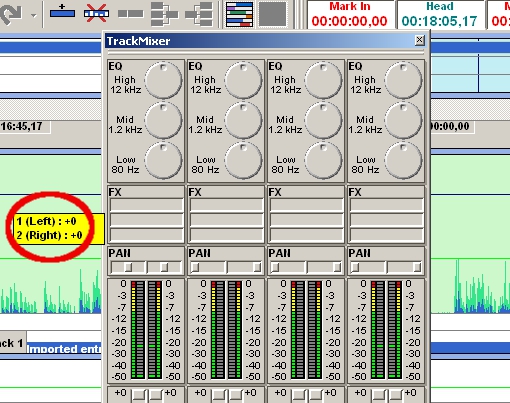The width and height of the screenshot is (510, 403).
Task: Click Mid 1.2 kHz EQ knob, fourth channel
Action: pos(403,120)
